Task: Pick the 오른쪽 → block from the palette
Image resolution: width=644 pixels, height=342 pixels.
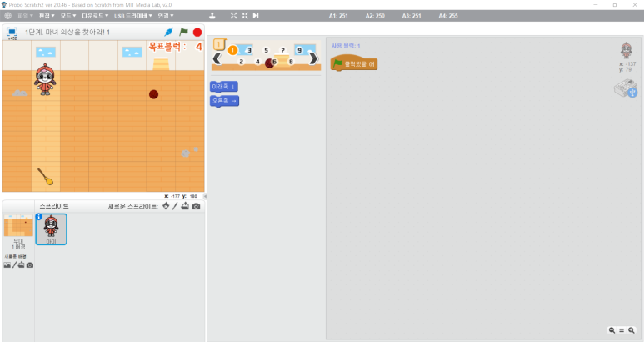Action: pos(224,101)
